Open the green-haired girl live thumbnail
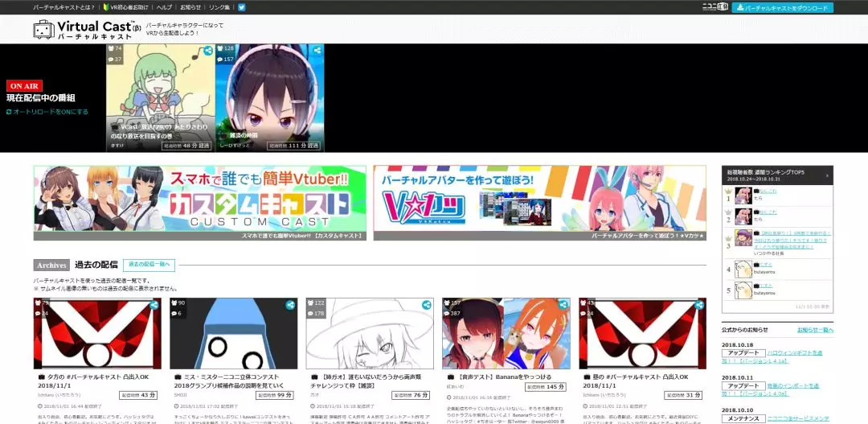Image resolution: width=868 pixels, height=424 pixels. (x=161, y=97)
